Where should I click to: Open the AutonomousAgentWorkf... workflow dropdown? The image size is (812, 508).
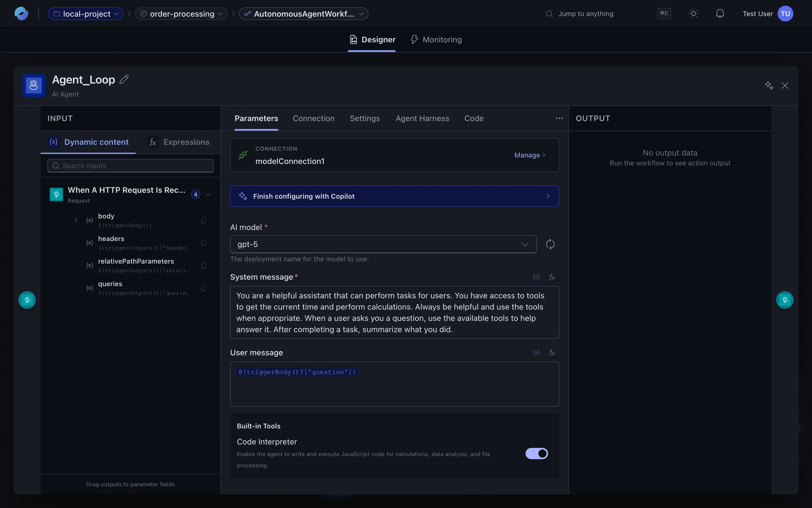point(304,14)
